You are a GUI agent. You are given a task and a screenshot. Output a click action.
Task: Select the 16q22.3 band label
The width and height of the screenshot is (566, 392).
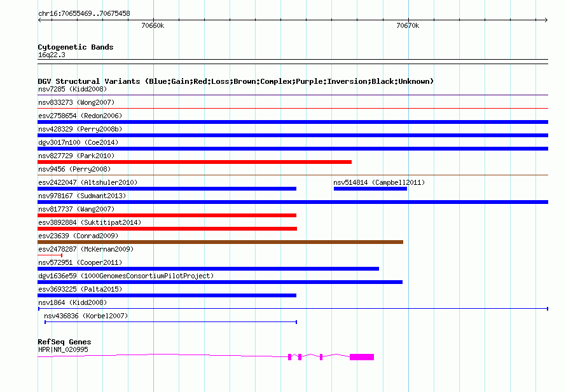[x=52, y=55]
